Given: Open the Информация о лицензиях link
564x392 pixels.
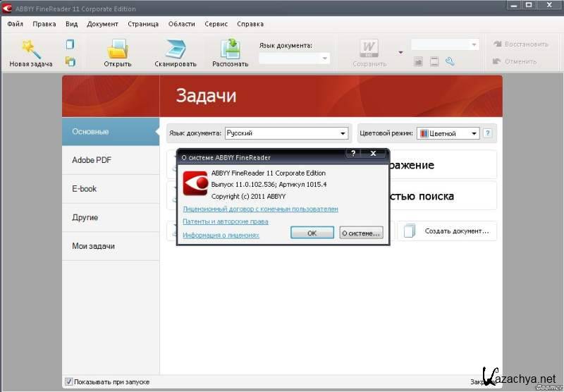Looking at the screenshot, I should click(221, 235).
